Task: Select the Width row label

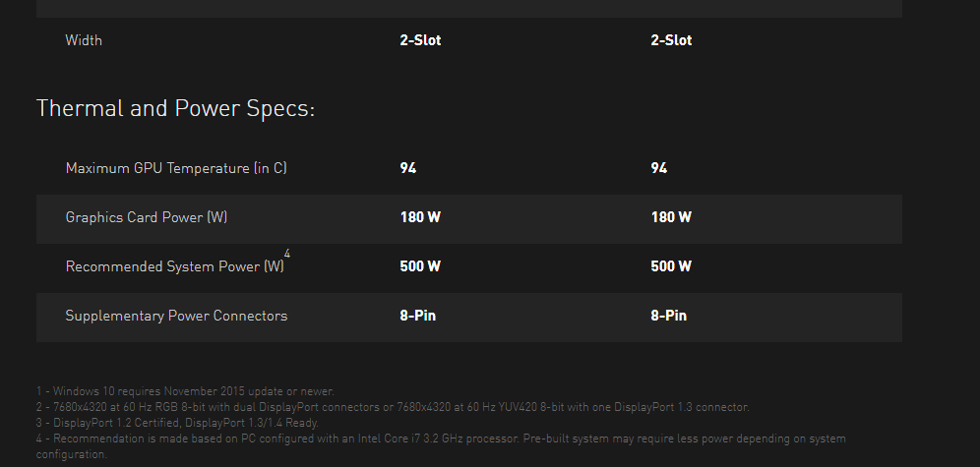Action: click(84, 40)
